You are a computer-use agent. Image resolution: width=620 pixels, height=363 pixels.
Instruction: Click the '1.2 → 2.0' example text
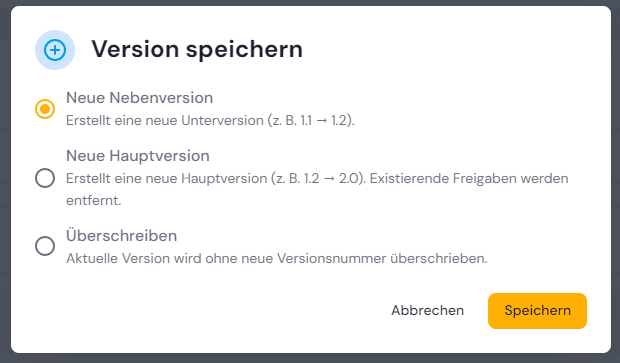[x=331, y=178]
